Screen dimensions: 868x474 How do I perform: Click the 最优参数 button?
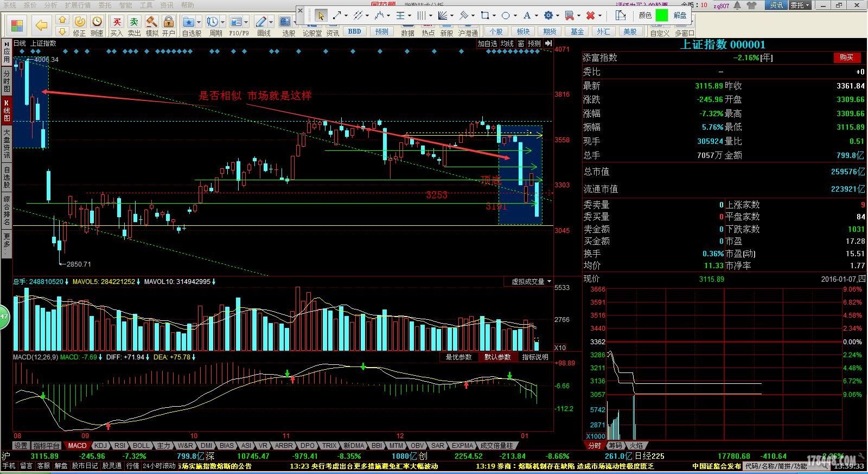(458, 357)
